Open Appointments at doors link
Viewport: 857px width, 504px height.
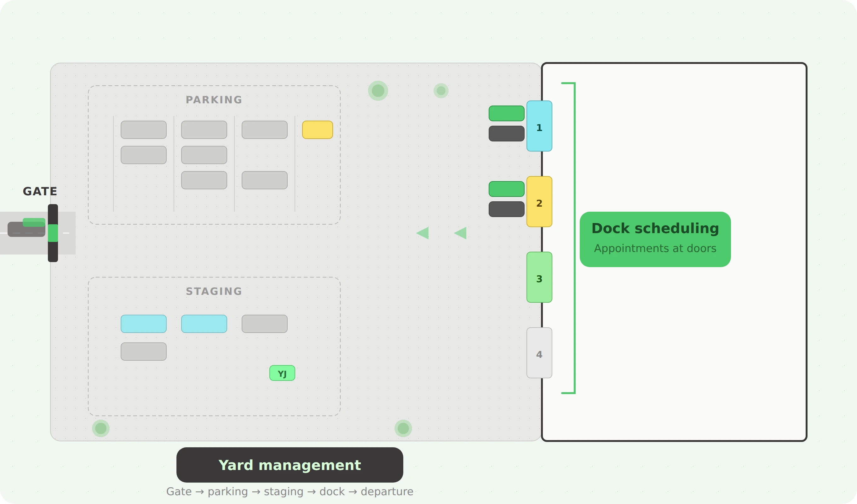point(655,249)
